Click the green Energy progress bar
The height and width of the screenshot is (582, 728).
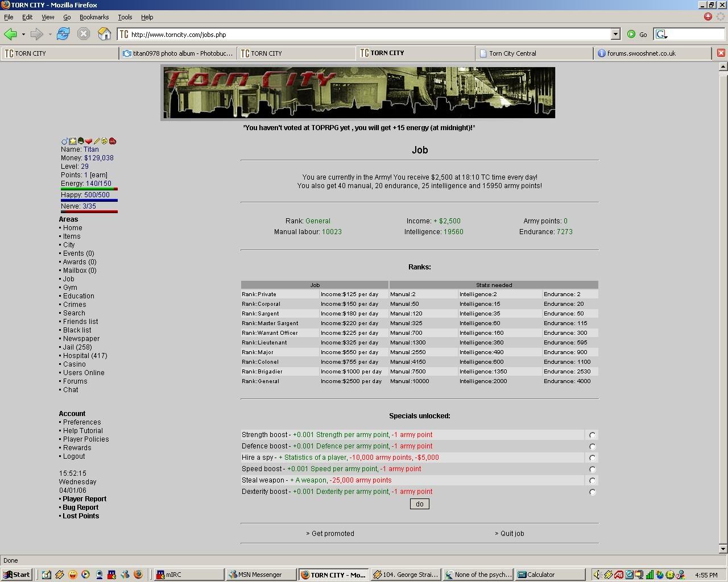pos(89,189)
